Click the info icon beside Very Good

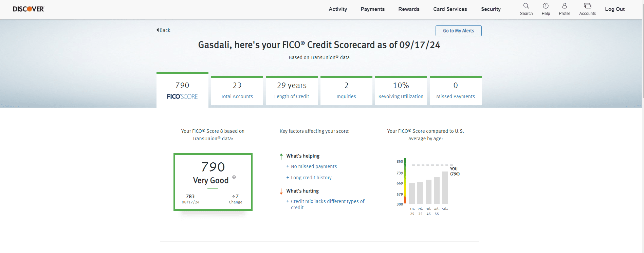(x=234, y=177)
